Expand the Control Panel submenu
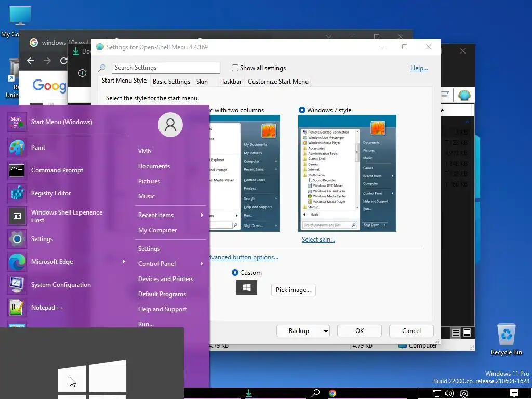 point(202,263)
